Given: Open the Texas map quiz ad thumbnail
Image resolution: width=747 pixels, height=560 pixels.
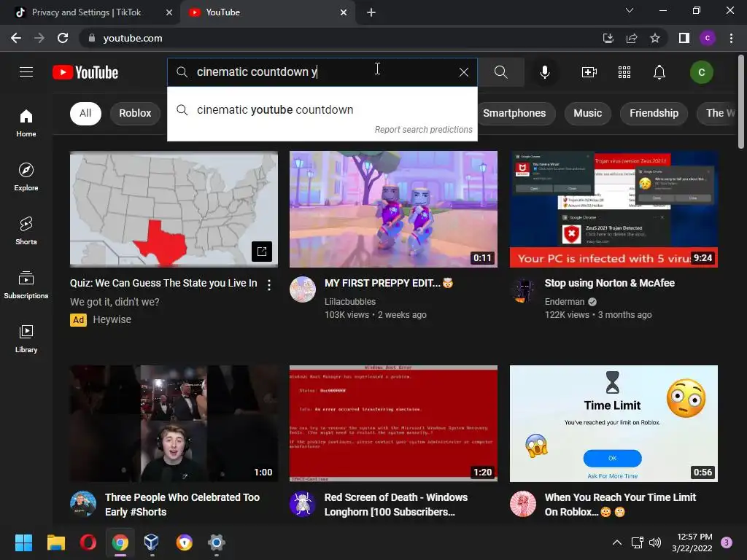Looking at the screenshot, I should pos(174,209).
